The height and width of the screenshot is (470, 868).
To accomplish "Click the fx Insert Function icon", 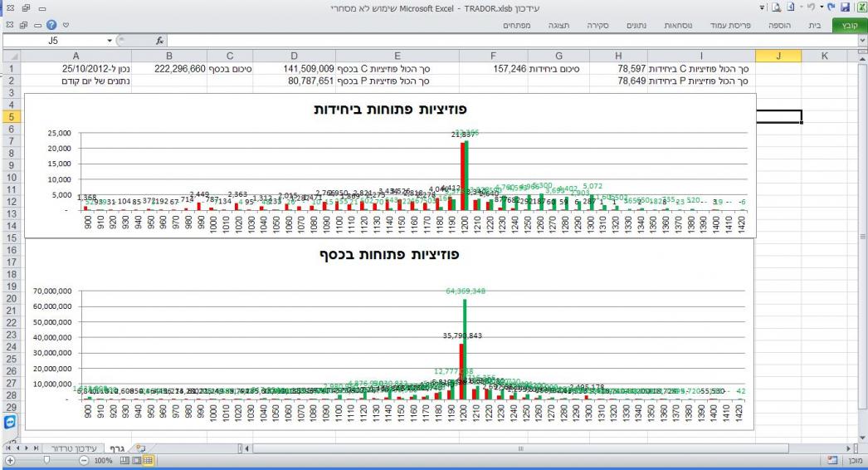I will click(160, 41).
